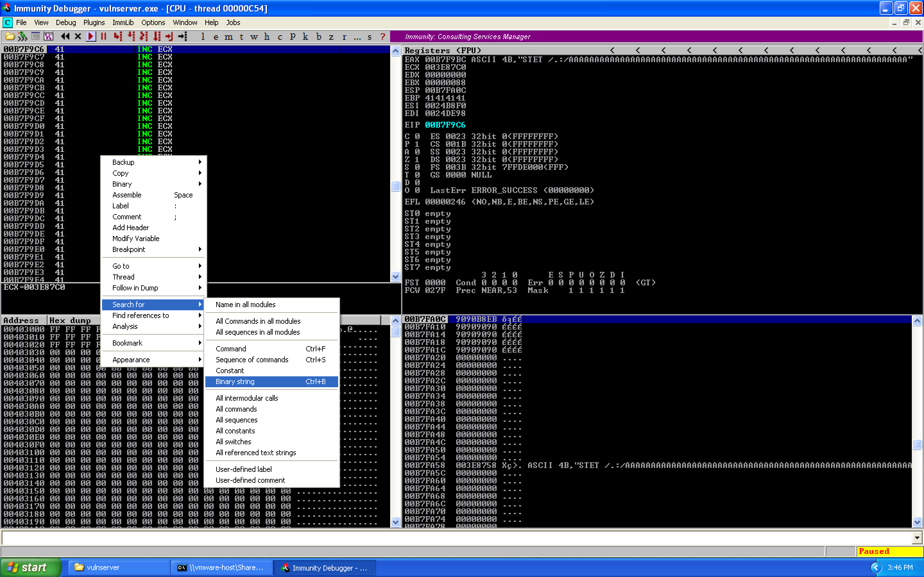Select Binary string from Search for submenu
Viewport: 924px width, 577px height.
pyautogui.click(x=235, y=381)
